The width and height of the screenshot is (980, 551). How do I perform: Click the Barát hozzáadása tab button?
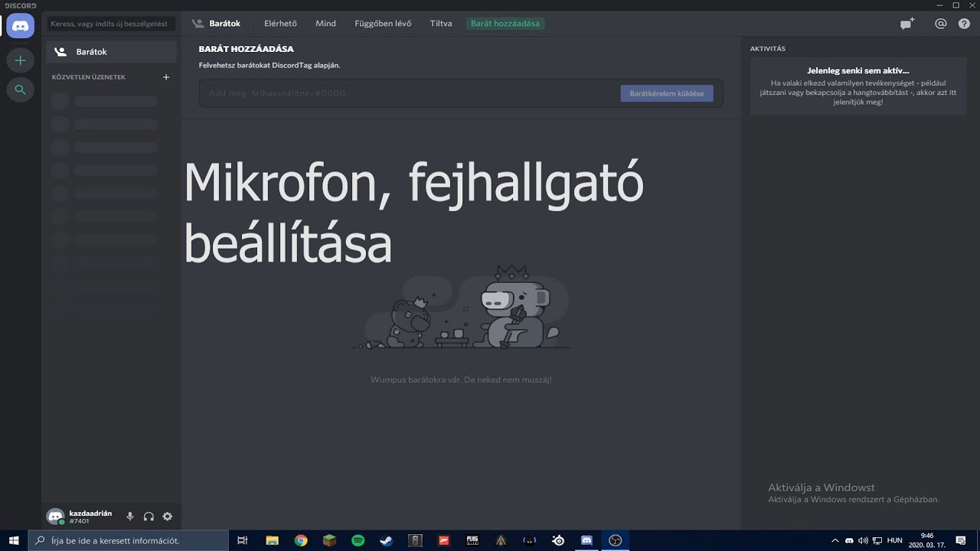pos(505,24)
